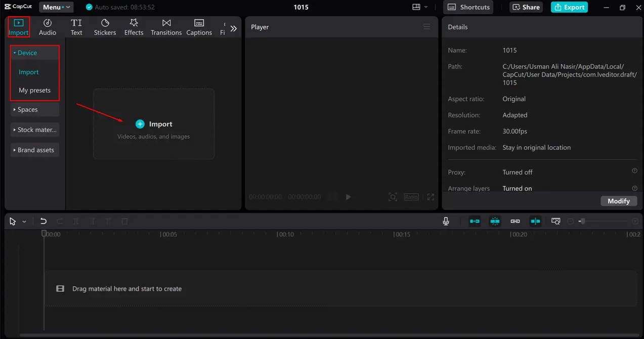
Task: Play the preview in Player
Action: click(348, 197)
